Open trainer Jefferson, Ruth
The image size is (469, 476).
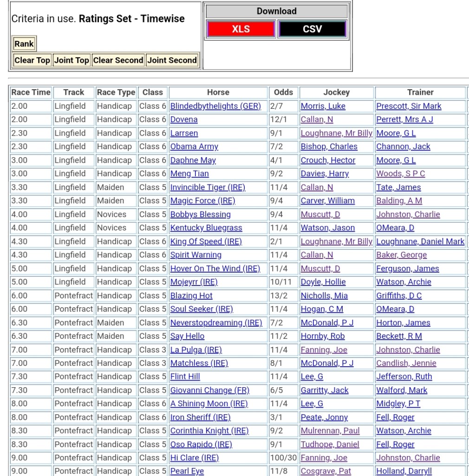[x=404, y=377]
